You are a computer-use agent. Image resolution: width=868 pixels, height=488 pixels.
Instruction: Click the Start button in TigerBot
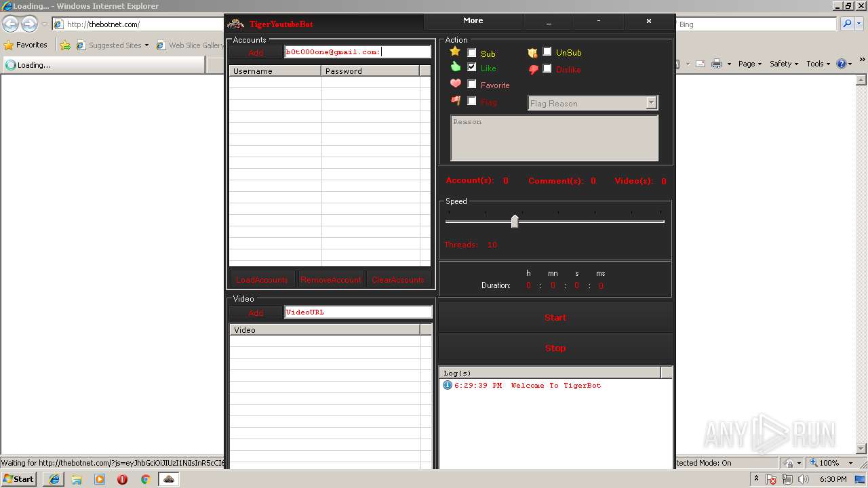pyautogui.click(x=555, y=317)
